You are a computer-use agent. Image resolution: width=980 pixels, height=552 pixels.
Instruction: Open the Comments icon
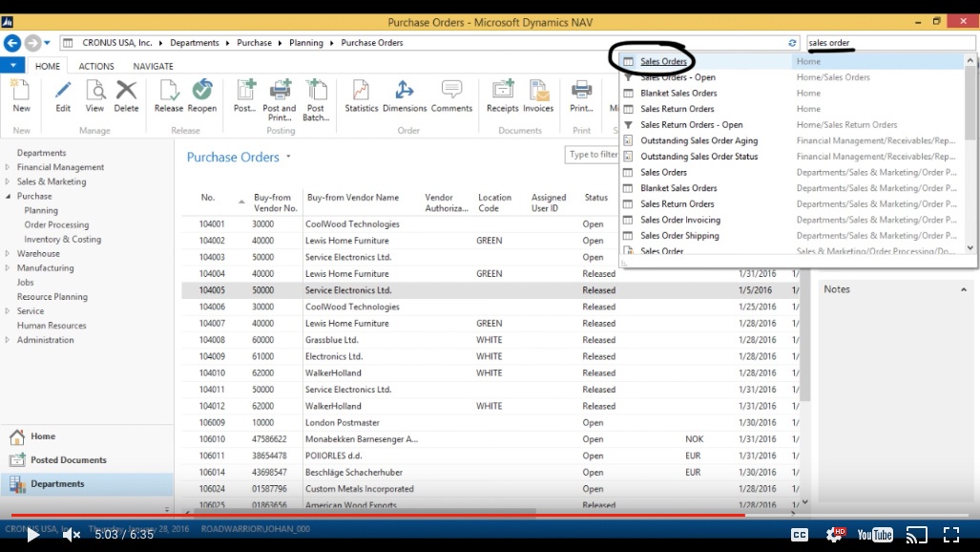[x=451, y=90]
